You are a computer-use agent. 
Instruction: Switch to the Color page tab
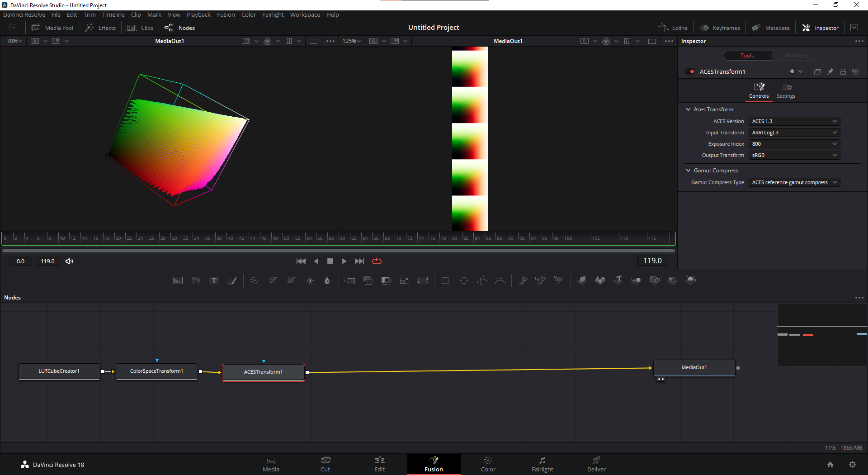(488, 464)
